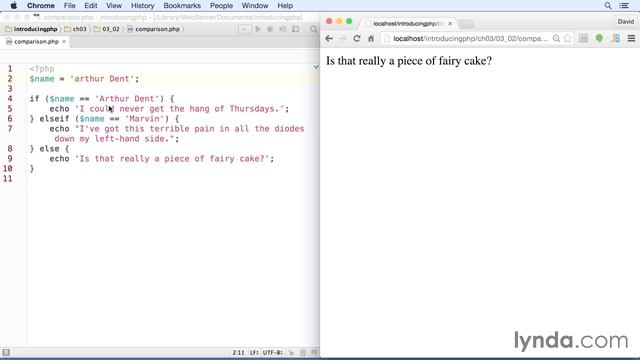Open the Help menu
The width and height of the screenshot is (640, 360).
(x=285, y=6)
